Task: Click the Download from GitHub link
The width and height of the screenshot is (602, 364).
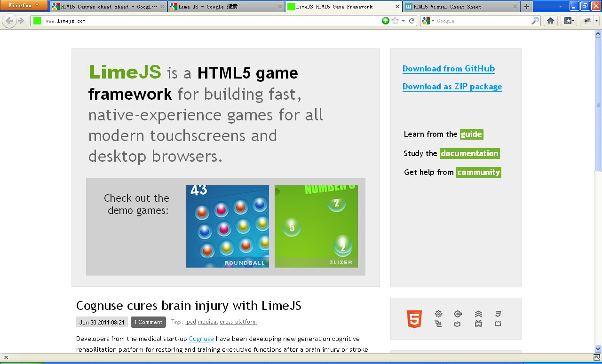Action: tap(449, 69)
